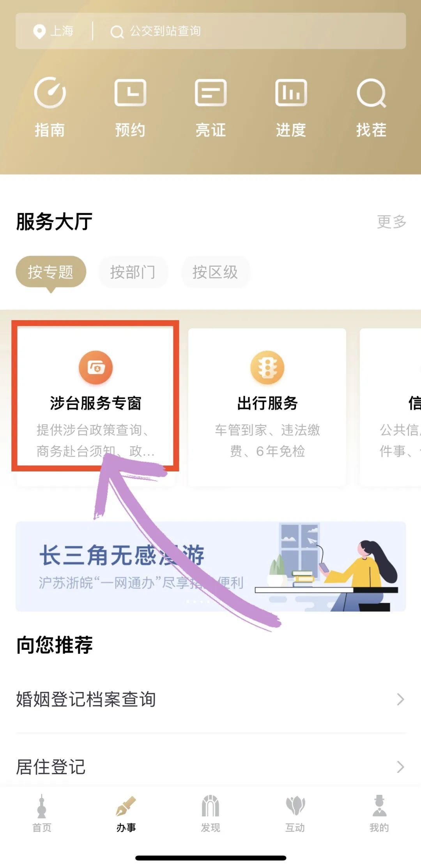Screen dimensions: 421x868
Task: Tap 更多 link in 服务大厅
Action: pyautogui.click(x=391, y=222)
